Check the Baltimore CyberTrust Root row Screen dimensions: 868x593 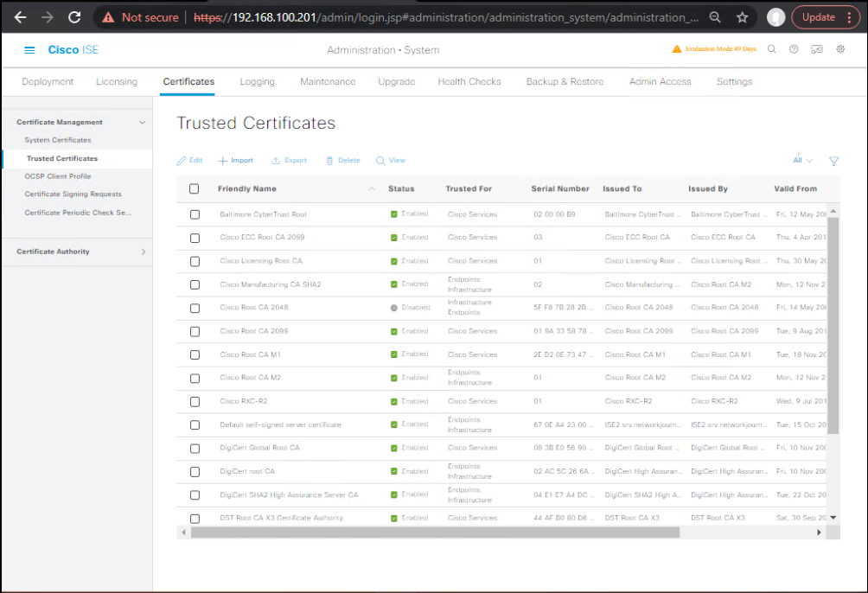195,214
